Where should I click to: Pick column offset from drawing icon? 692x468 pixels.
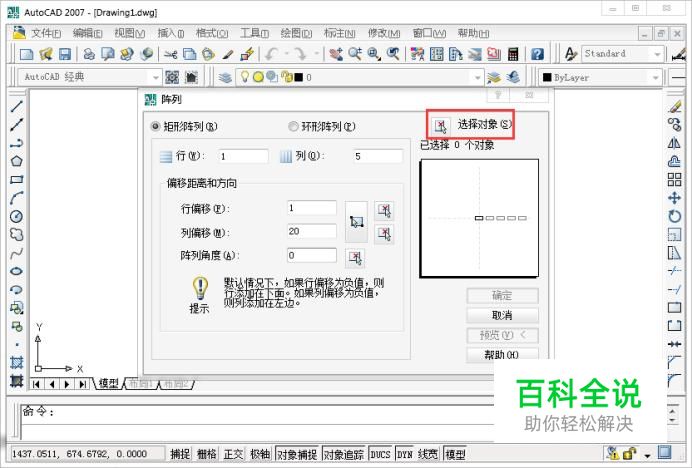pos(384,234)
